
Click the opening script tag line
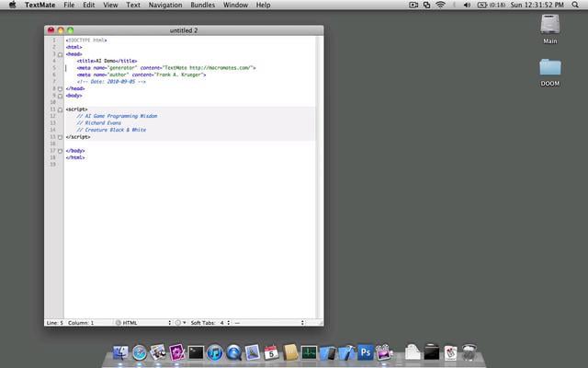click(x=76, y=109)
